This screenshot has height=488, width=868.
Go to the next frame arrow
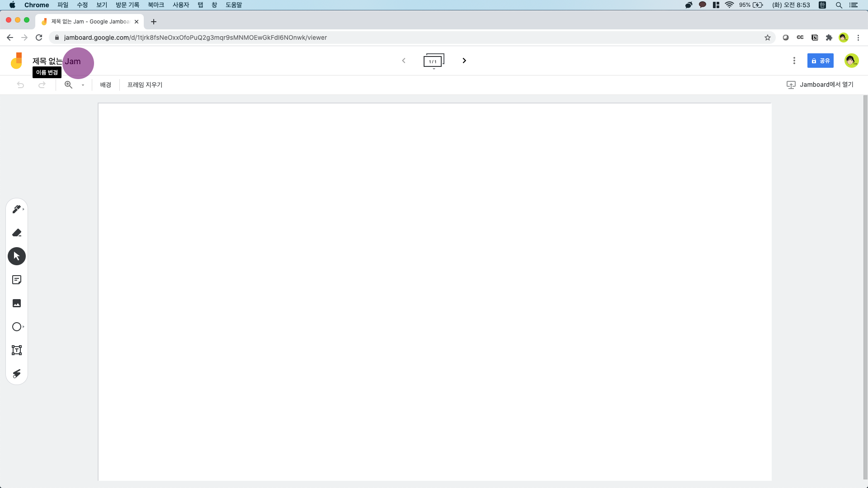(x=464, y=61)
